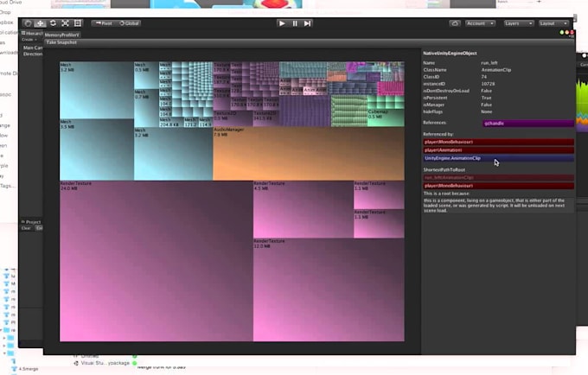Click the 'This is a root because' text

coord(446,194)
